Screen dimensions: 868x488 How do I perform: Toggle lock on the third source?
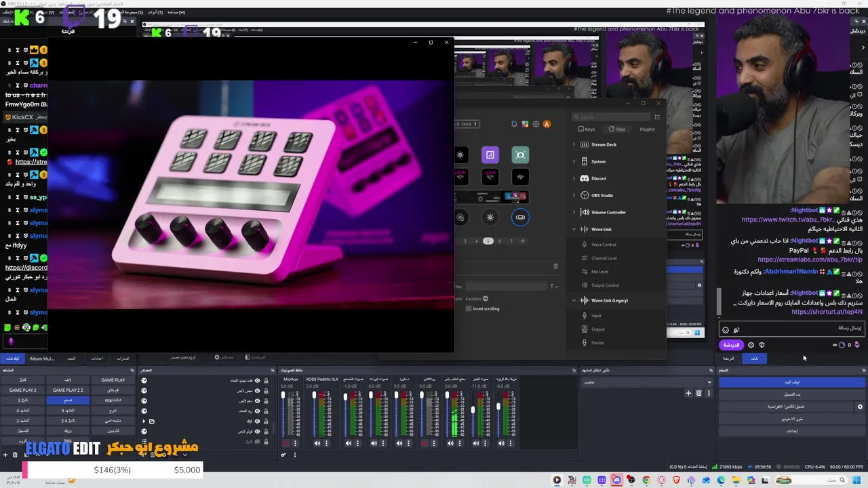tap(266, 401)
